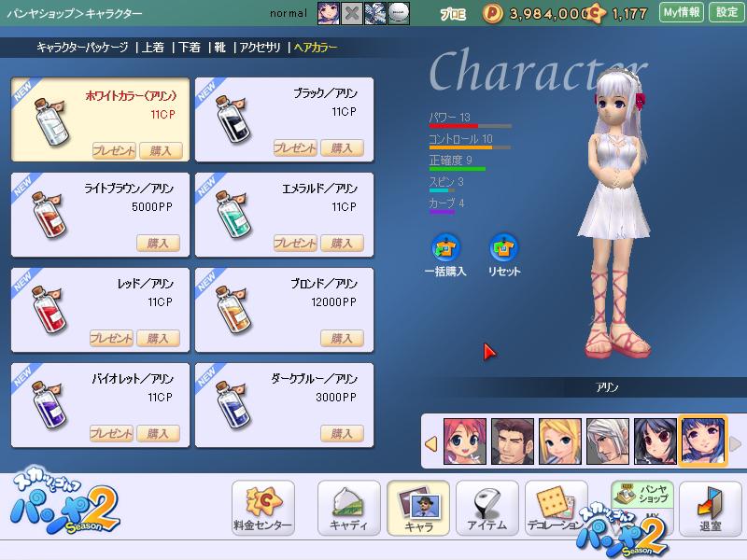
Task: Click the 12000PP price text
Action: (x=333, y=301)
